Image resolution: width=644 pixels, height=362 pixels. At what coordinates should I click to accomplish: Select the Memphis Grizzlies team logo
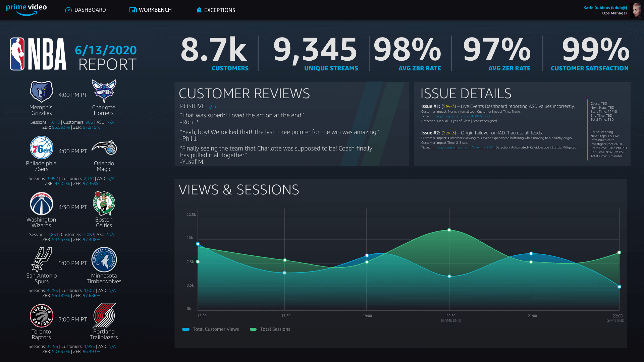click(x=41, y=91)
